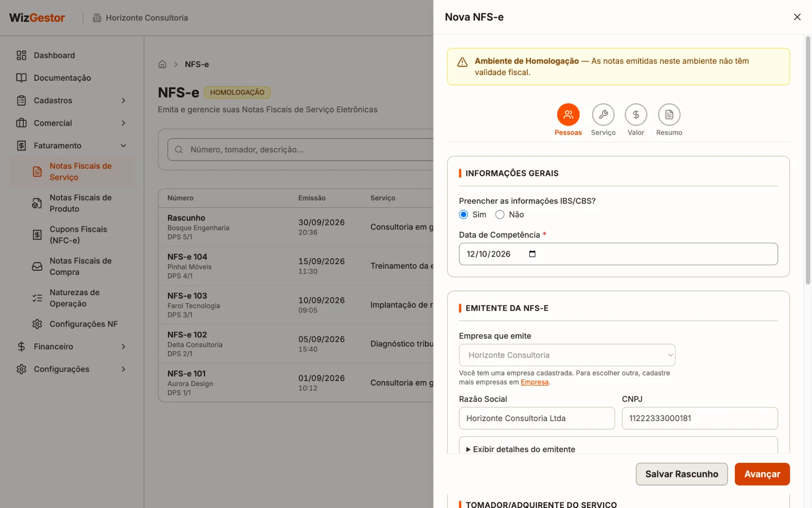812x508 pixels.
Task: Click the Salvar Rascunho button
Action: tap(682, 474)
